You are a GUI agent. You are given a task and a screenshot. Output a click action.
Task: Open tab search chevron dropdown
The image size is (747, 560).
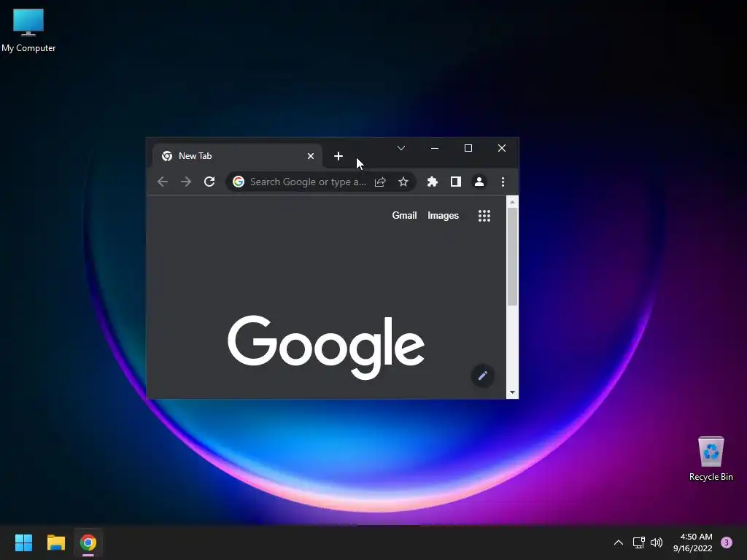coord(401,148)
